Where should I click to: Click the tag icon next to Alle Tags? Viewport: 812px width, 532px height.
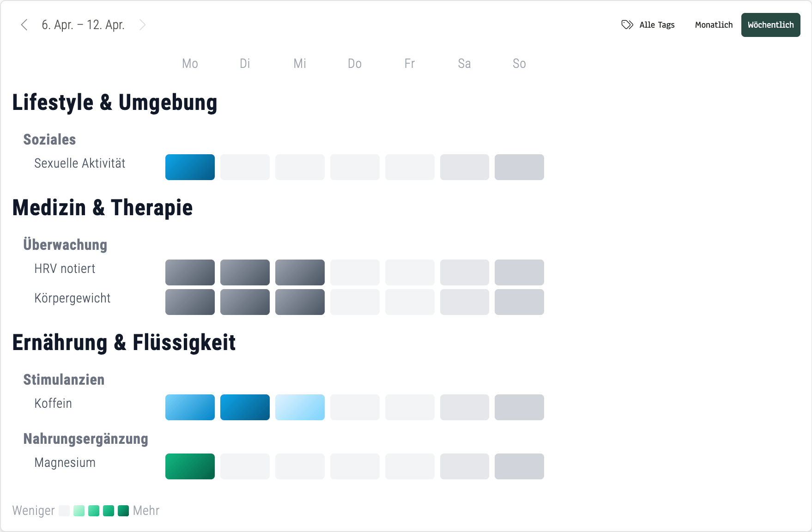627,25
